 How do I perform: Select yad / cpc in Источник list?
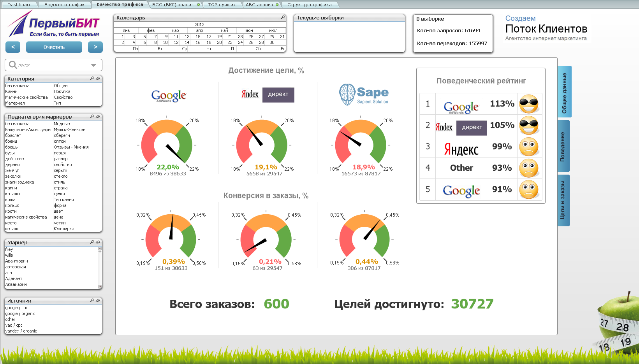53,325
